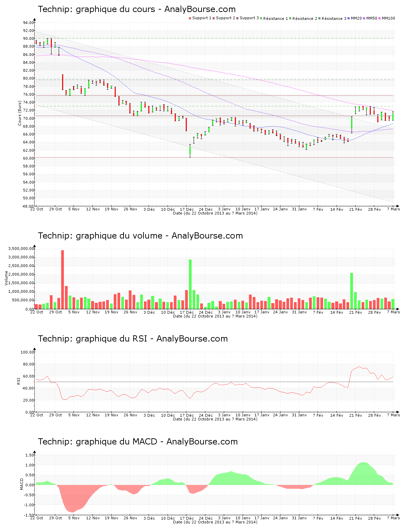The image size is (412, 532).
Task: Click the 'MACD' y-axis label
Action: [22, 484]
